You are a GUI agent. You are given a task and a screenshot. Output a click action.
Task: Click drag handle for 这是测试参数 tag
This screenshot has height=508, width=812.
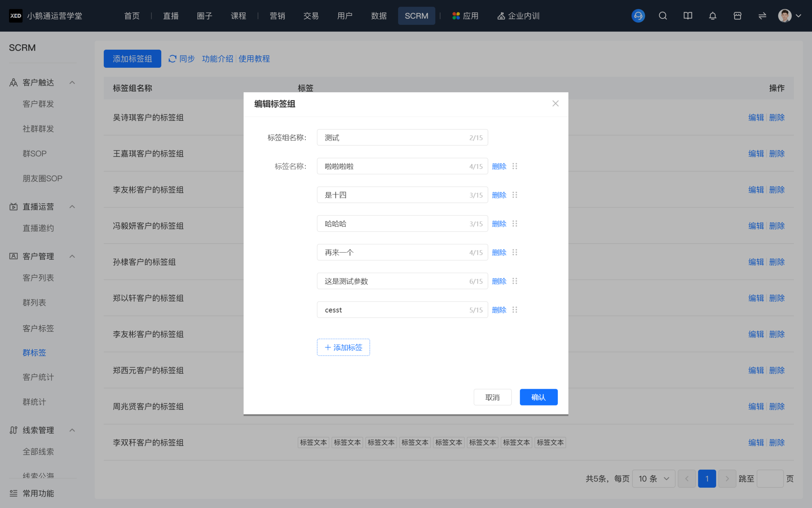pyautogui.click(x=515, y=281)
